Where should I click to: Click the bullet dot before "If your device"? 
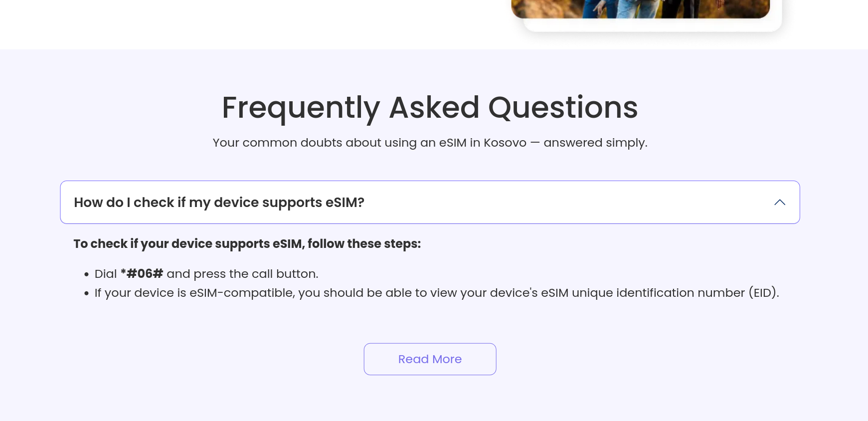pos(87,293)
